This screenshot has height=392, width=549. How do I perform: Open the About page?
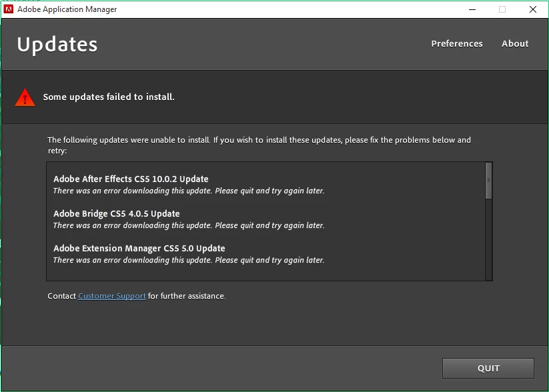(x=515, y=43)
